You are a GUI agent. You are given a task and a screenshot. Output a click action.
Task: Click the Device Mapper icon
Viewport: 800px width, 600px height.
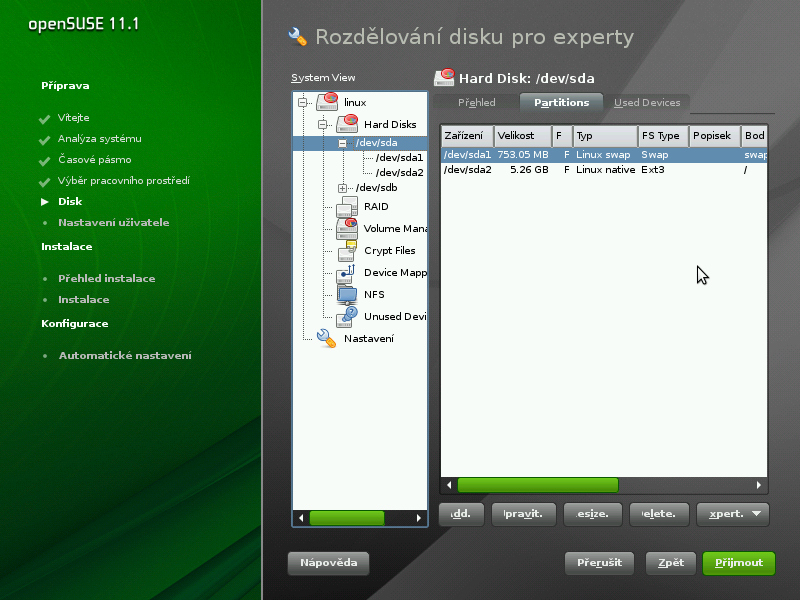(x=346, y=273)
